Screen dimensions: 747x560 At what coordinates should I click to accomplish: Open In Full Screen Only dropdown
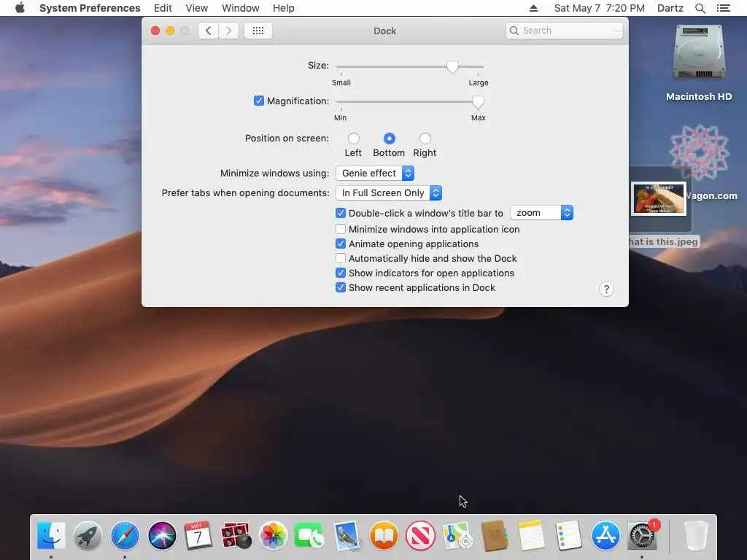coord(389,192)
